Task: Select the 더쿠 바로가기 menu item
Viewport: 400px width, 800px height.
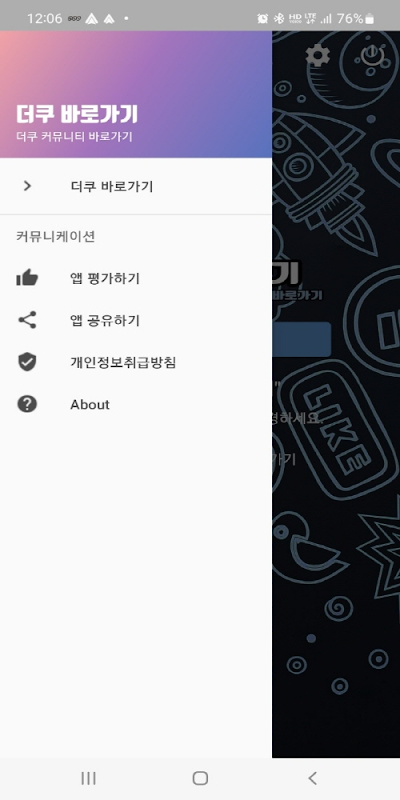Action: (x=136, y=186)
